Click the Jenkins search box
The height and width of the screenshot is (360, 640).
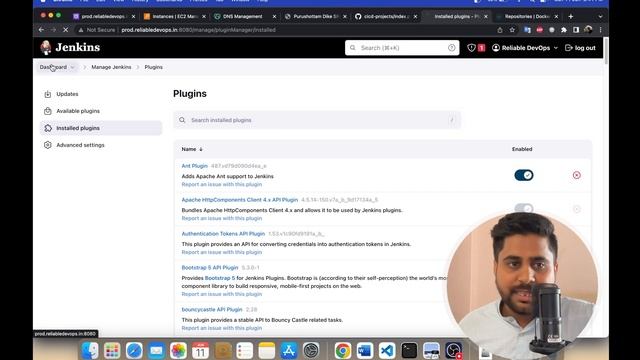(x=402, y=48)
